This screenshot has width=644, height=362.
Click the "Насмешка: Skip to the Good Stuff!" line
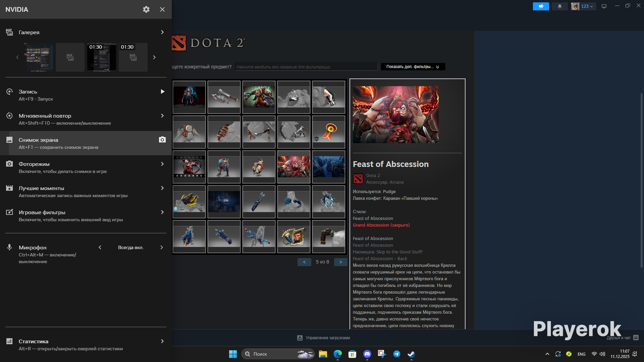(x=388, y=252)
